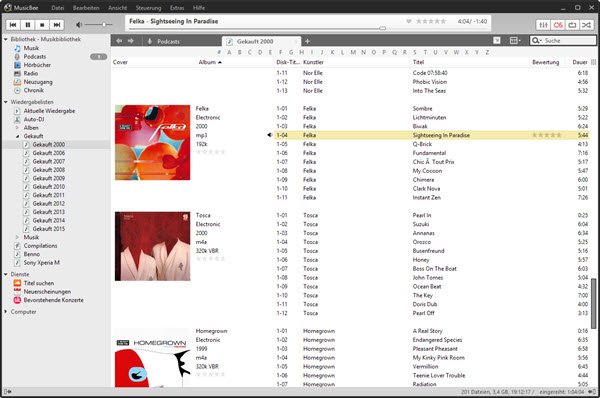This screenshot has width=600, height=398.
Task: Open the Compilations playlist
Action: pos(40,246)
